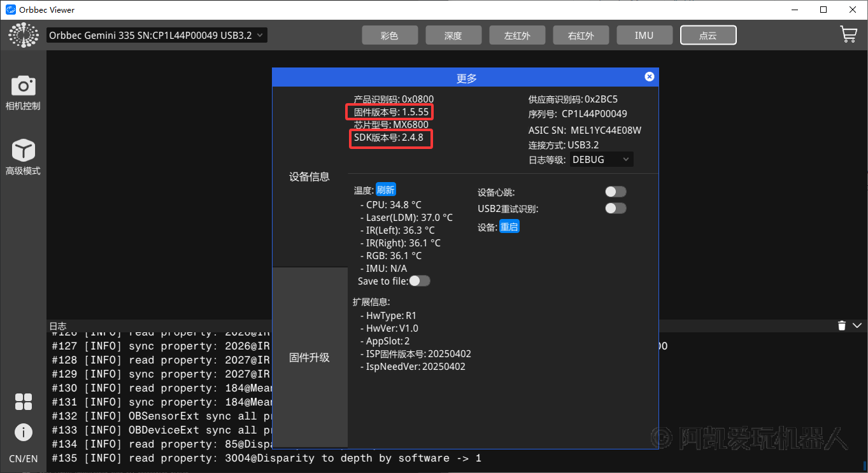Click connection type USB3.2 text
Screen dimensions: 868x473
(564, 145)
